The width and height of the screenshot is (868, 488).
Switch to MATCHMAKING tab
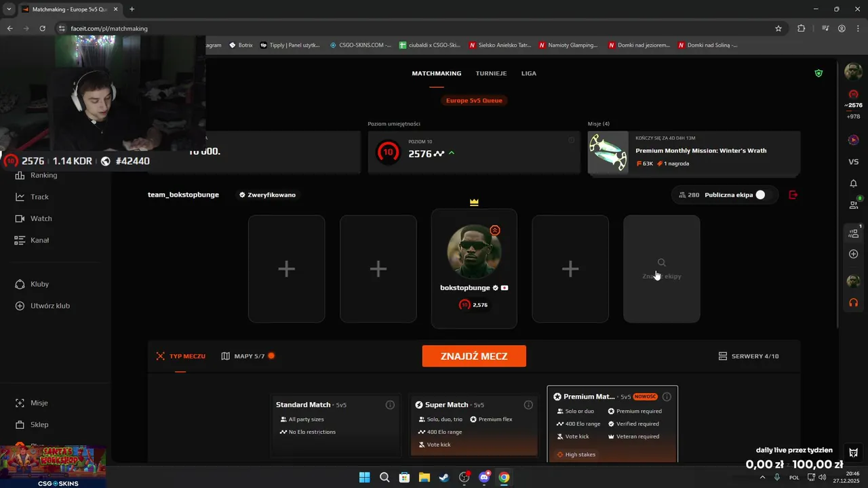(x=437, y=73)
